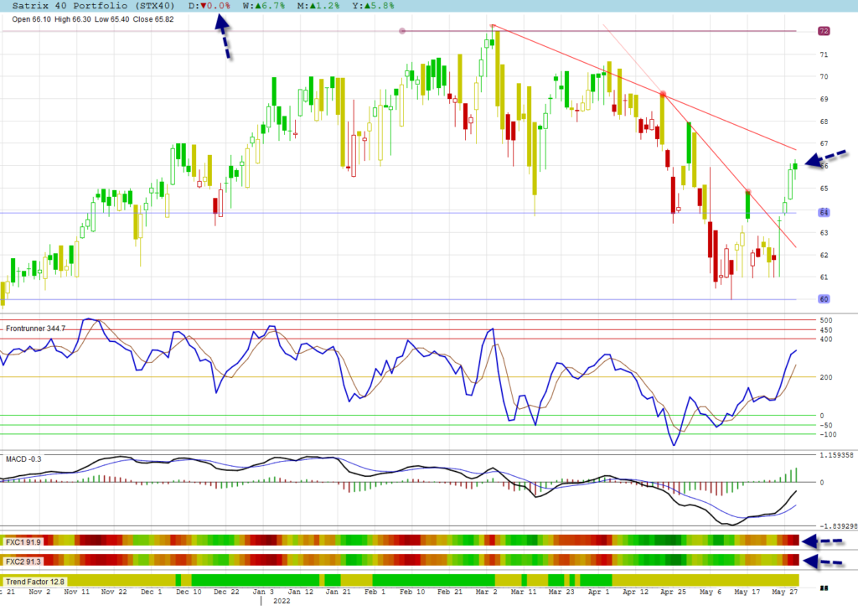Click the May 17 date on the time axis

click(x=747, y=592)
